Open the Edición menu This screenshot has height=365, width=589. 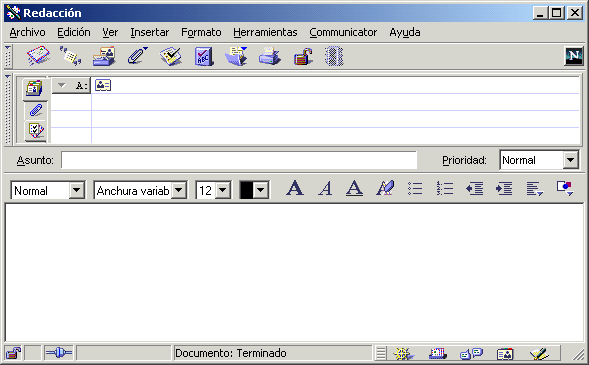point(74,32)
